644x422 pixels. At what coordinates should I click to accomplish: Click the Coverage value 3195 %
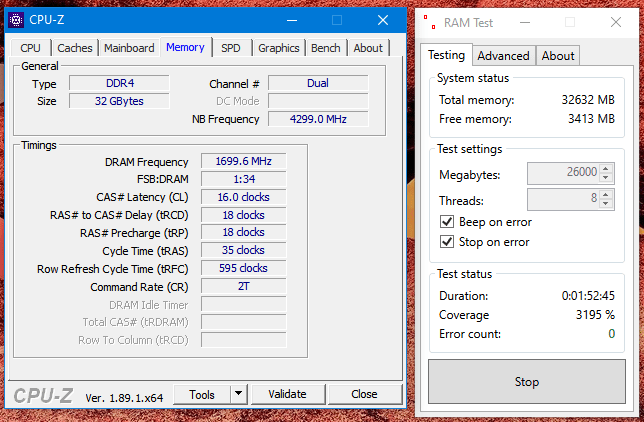(x=595, y=315)
